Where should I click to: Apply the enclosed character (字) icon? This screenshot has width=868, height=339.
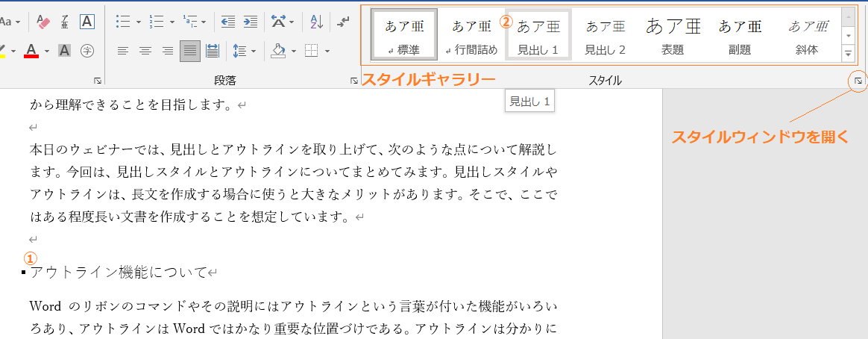tap(87, 51)
